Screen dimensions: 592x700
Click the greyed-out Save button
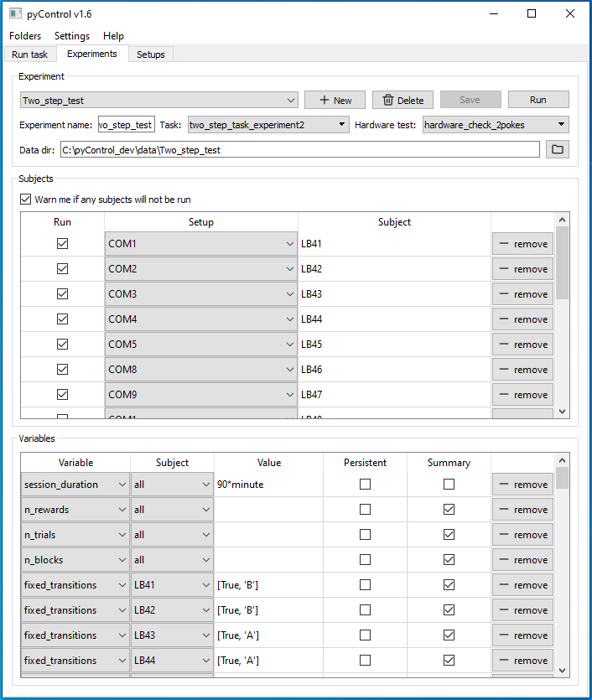[x=470, y=100]
